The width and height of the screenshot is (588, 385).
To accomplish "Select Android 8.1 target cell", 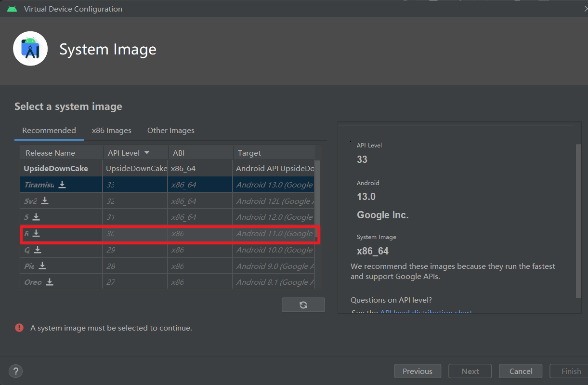I will tap(274, 282).
